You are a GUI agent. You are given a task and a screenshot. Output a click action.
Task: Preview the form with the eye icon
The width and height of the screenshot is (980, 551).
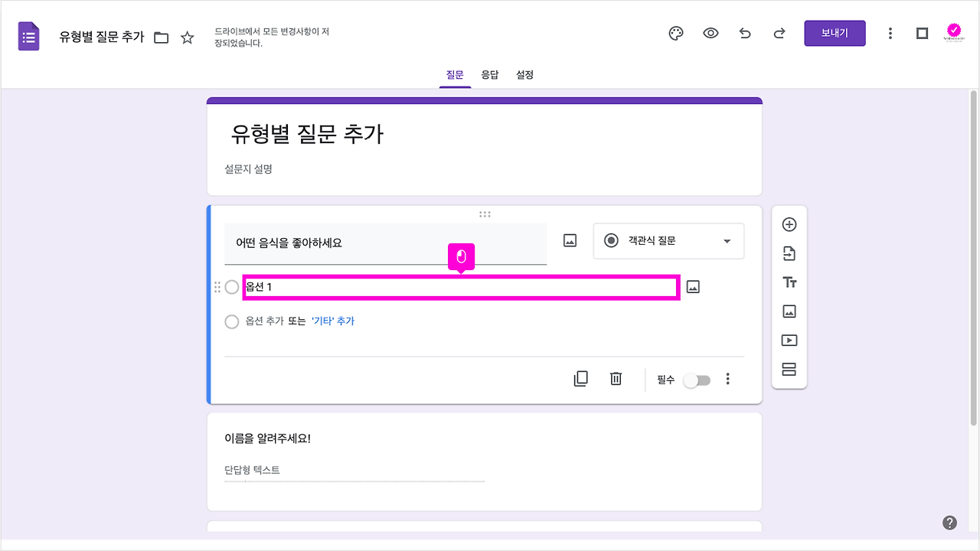710,33
